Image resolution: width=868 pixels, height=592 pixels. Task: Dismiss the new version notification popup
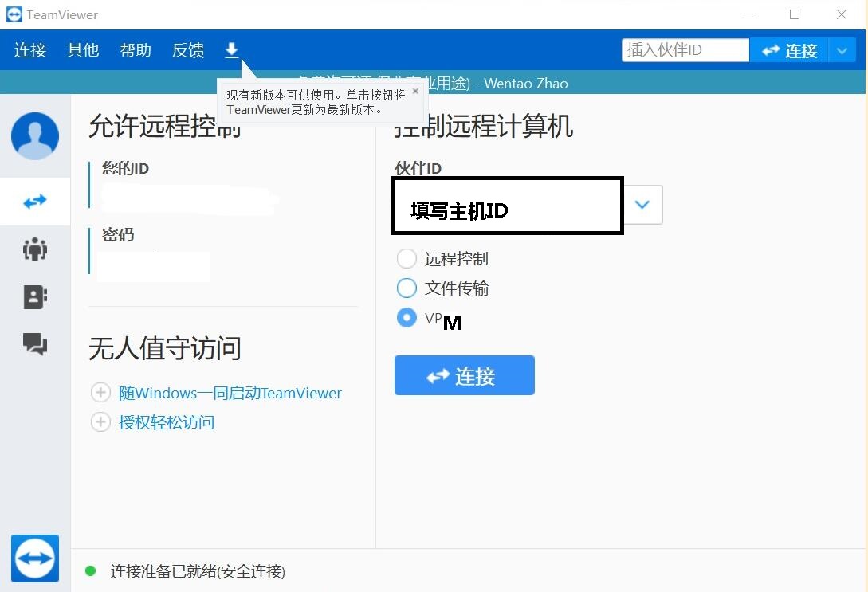414,91
